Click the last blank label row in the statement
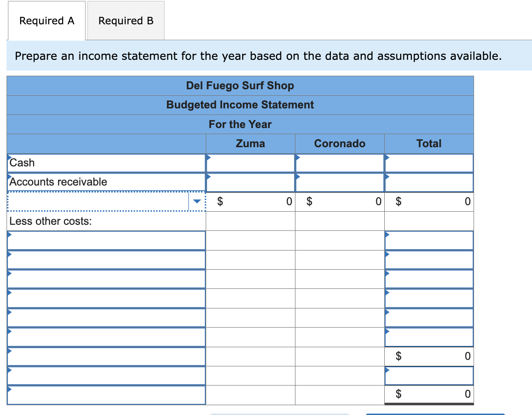 (x=103, y=395)
